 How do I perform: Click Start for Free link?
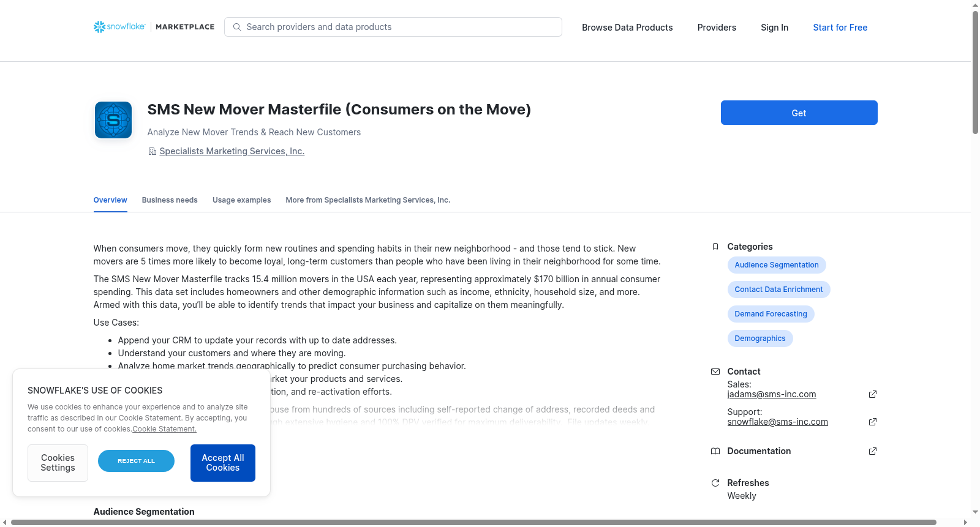[x=840, y=28]
